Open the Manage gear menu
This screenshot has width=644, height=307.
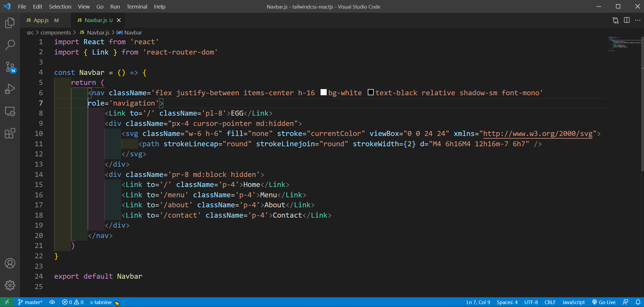point(10,285)
